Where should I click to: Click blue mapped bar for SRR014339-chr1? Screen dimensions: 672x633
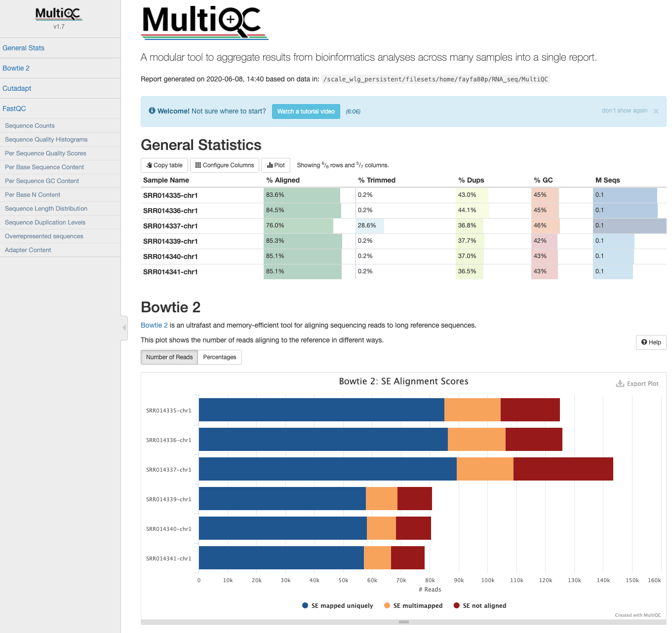pos(282,499)
